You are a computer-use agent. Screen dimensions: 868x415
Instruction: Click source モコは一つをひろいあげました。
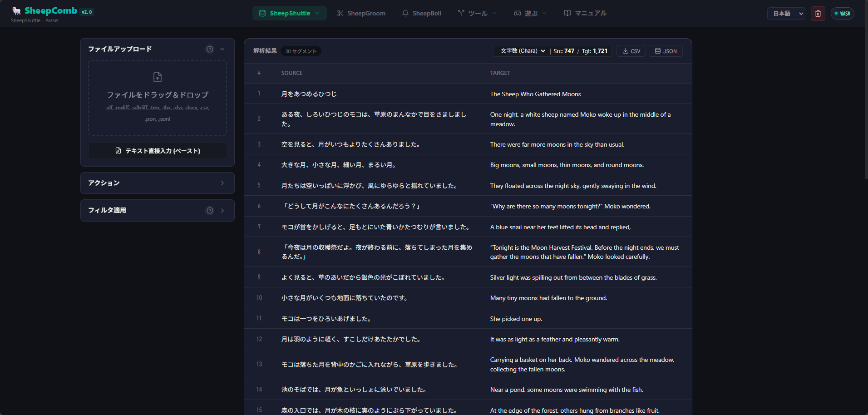coord(327,319)
